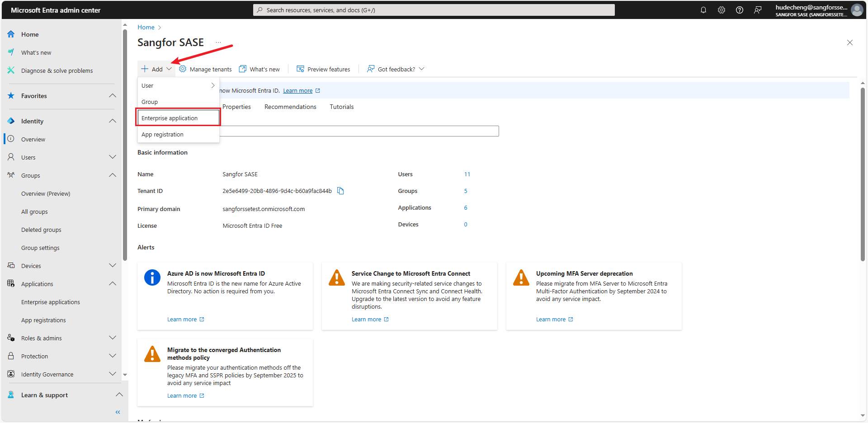The image size is (868, 423).
Task: Switch to the Recommendations tab
Action: [290, 107]
